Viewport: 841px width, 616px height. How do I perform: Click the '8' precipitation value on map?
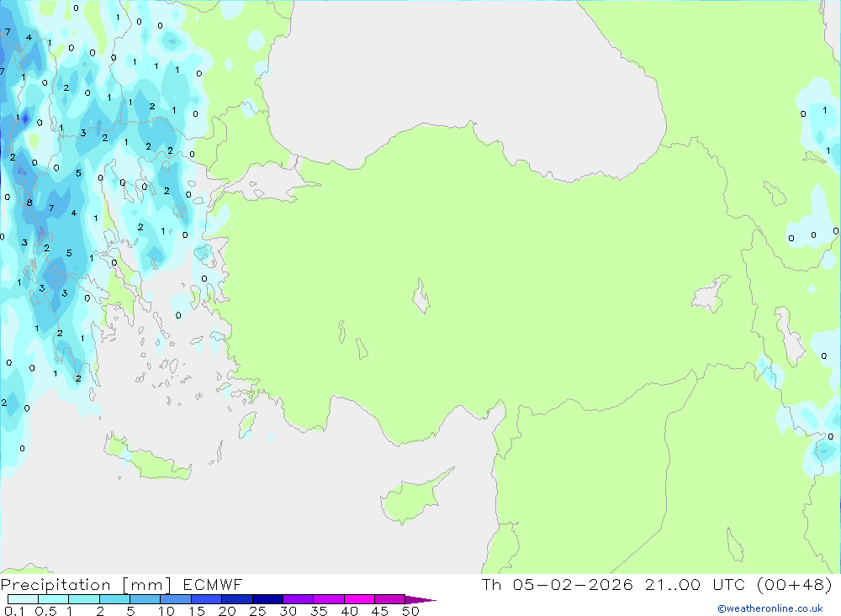coord(29,203)
